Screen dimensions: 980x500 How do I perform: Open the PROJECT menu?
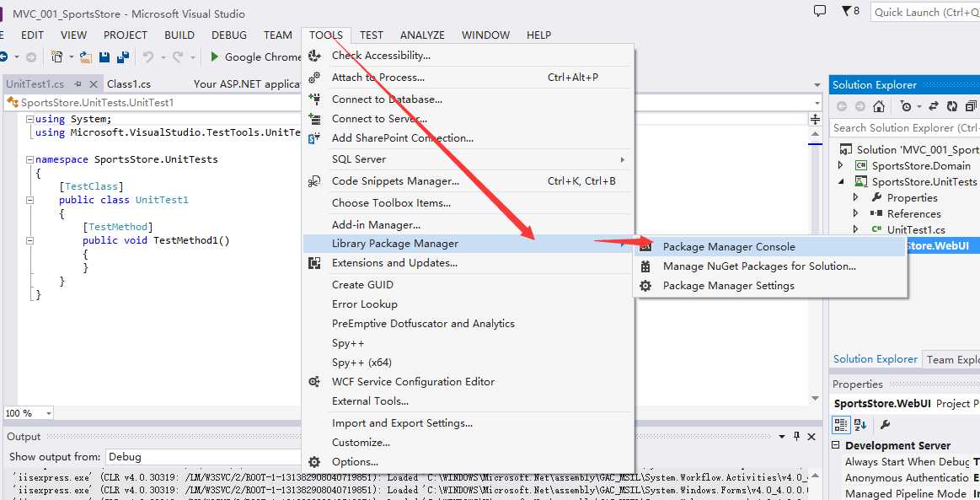(126, 35)
